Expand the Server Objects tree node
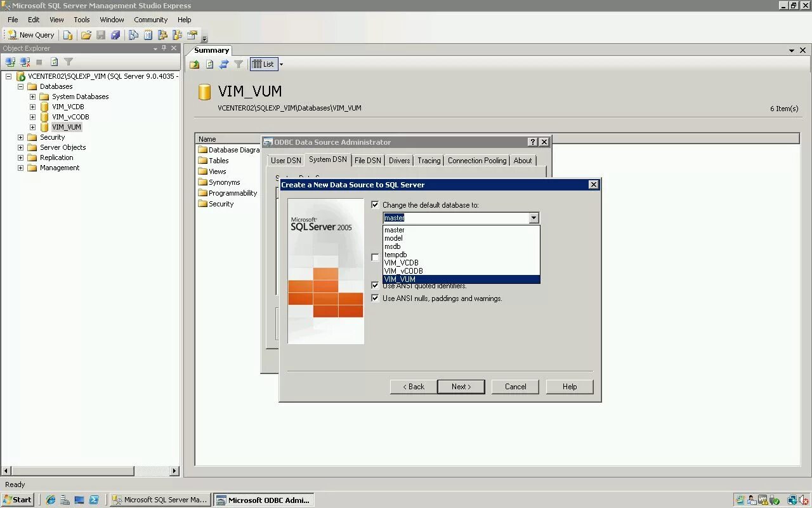The image size is (812, 508). (20, 147)
